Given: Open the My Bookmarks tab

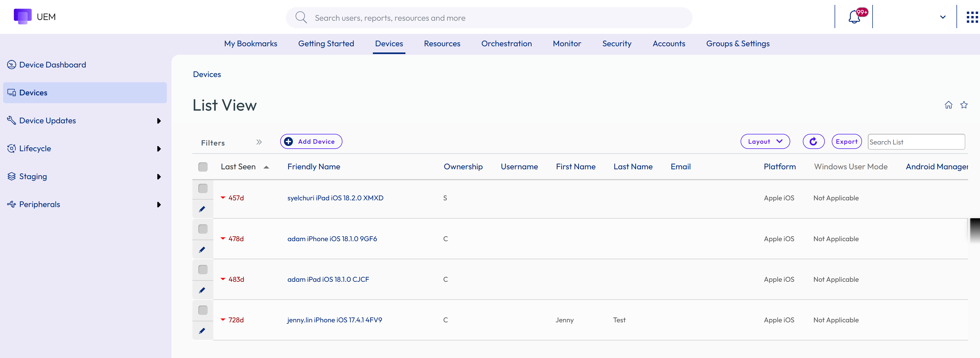Looking at the screenshot, I should point(251,44).
